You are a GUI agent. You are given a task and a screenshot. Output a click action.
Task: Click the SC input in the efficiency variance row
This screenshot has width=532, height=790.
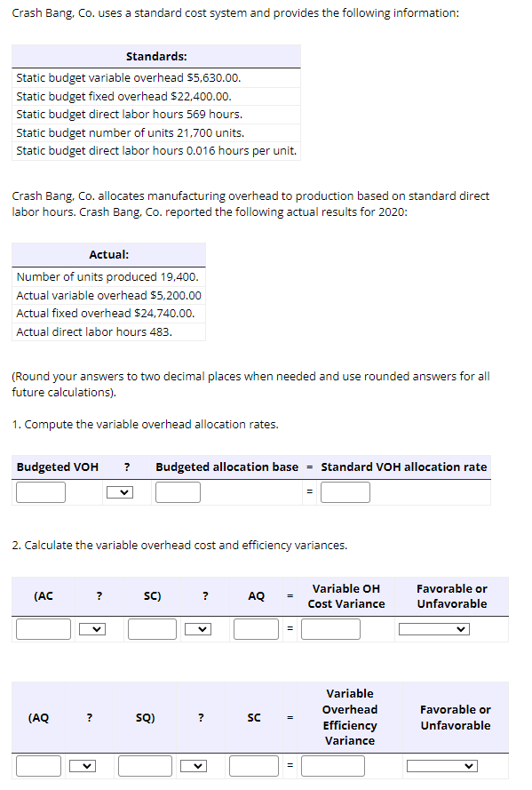[x=253, y=765]
